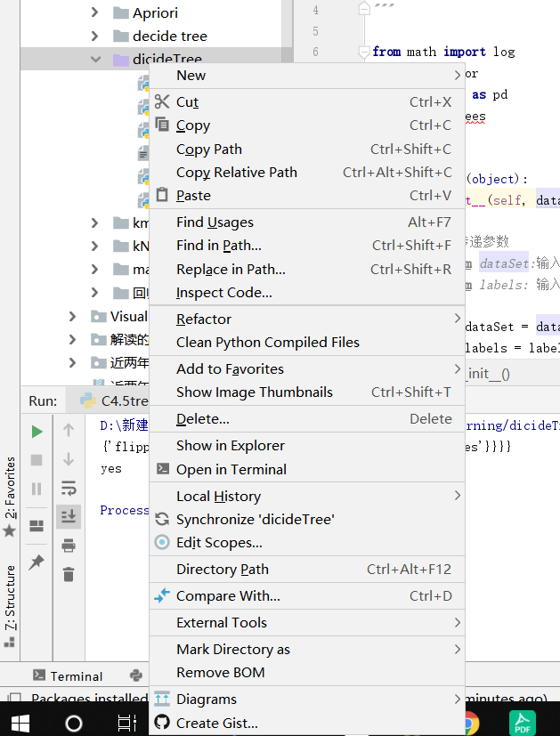560x736 pixels.
Task: Open the Terminal tool window tab
Action: 68,675
